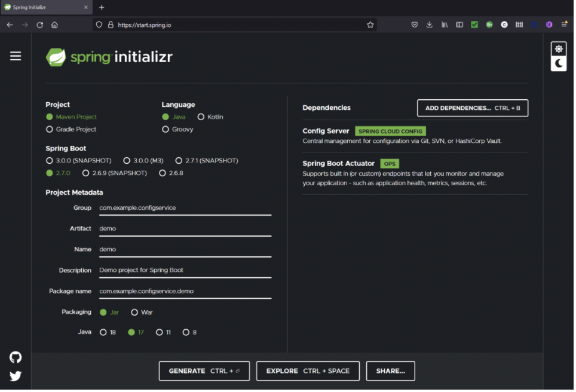Open ADD DEPENDENCIES dialog
The image size is (576, 392).
tap(472, 108)
